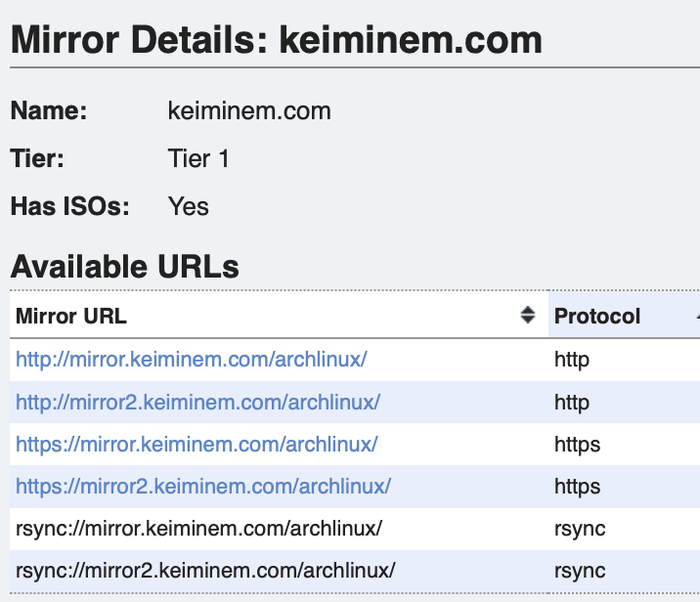The image size is (700, 602).
Task: Select rsync://mirror.keiminem.com/archlinux/ URL text
Action: [198, 529]
